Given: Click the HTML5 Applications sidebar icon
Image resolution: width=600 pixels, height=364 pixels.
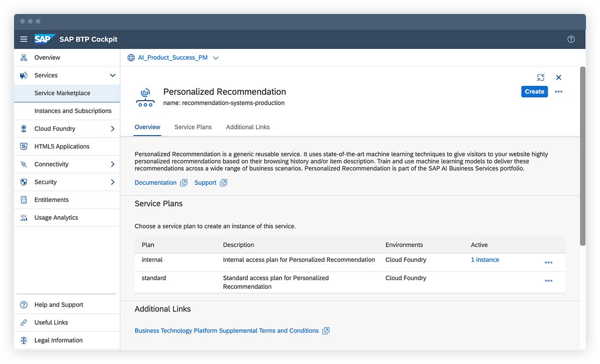Looking at the screenshot, I should 24,147.
